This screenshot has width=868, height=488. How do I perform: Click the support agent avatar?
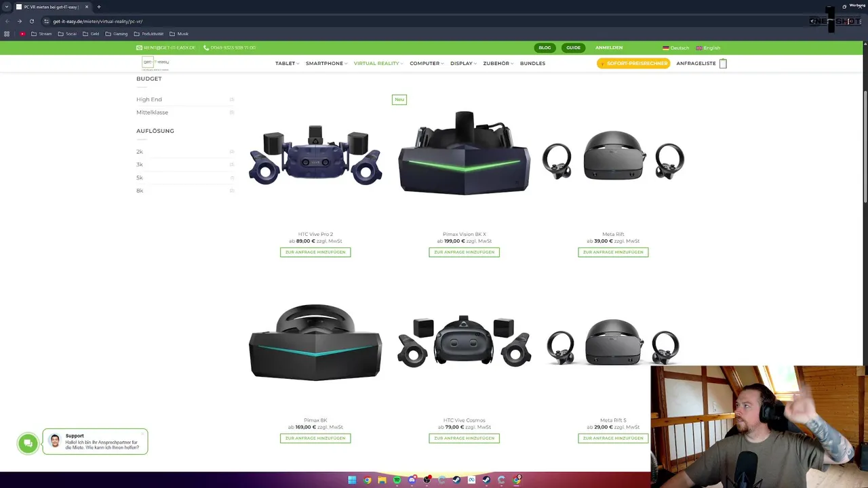click(55, 441)
